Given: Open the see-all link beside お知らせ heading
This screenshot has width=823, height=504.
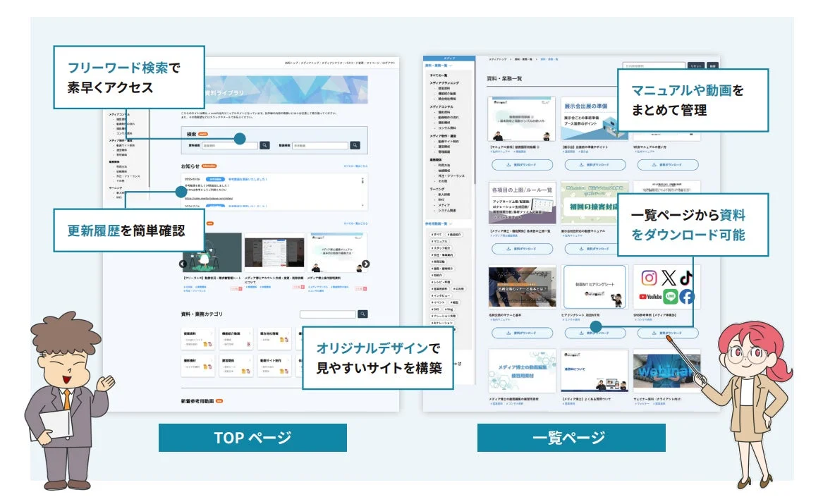Looking at the screenshot, I should [x=355, y=166].
